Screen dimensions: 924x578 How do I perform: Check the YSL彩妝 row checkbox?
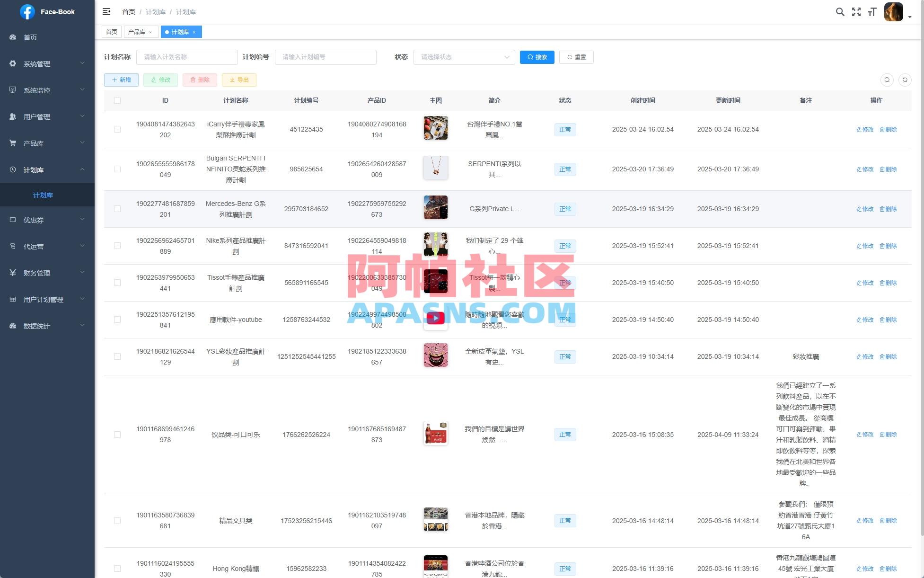coord(117,356)
